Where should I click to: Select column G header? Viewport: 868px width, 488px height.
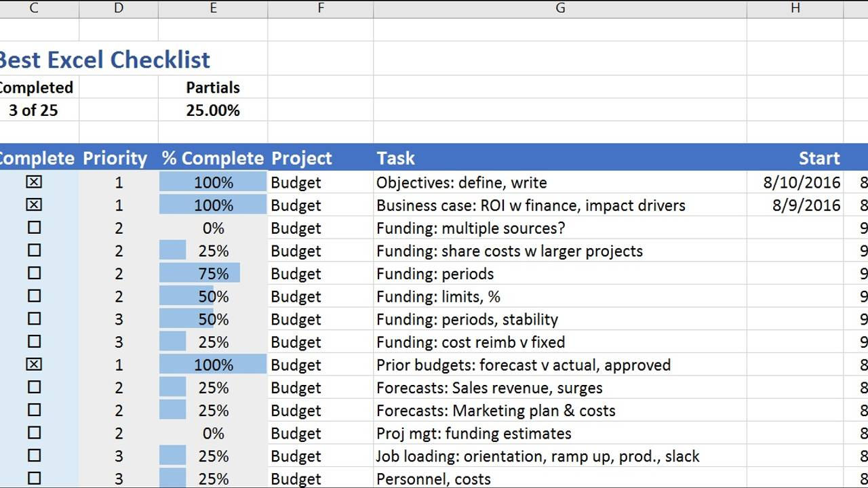pos(560,8)
